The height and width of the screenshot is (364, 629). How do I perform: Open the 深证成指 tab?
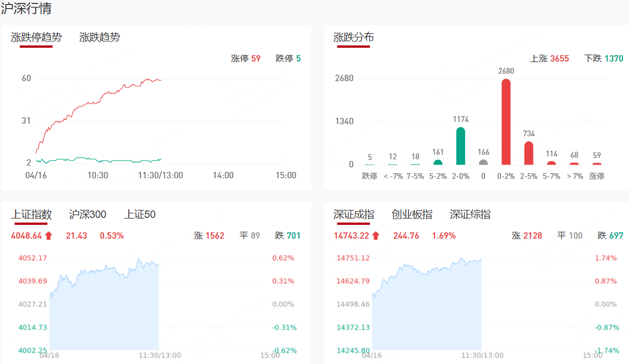(x=354, y=214)
